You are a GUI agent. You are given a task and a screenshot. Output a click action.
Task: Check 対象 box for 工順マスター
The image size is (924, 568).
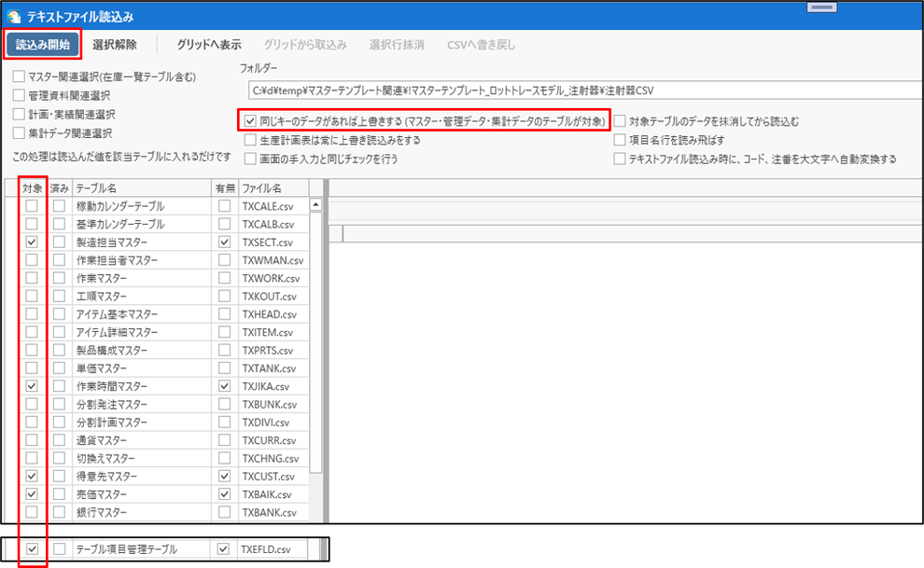(32, 296)
